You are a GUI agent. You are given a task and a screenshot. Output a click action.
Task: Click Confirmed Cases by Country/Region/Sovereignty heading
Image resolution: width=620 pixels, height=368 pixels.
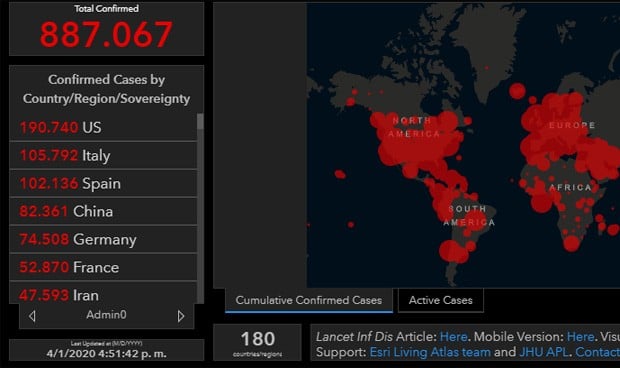point(106,89)
